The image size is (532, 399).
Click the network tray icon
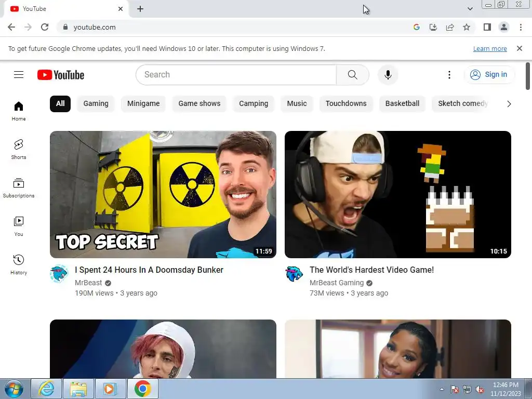coord(467,390)
